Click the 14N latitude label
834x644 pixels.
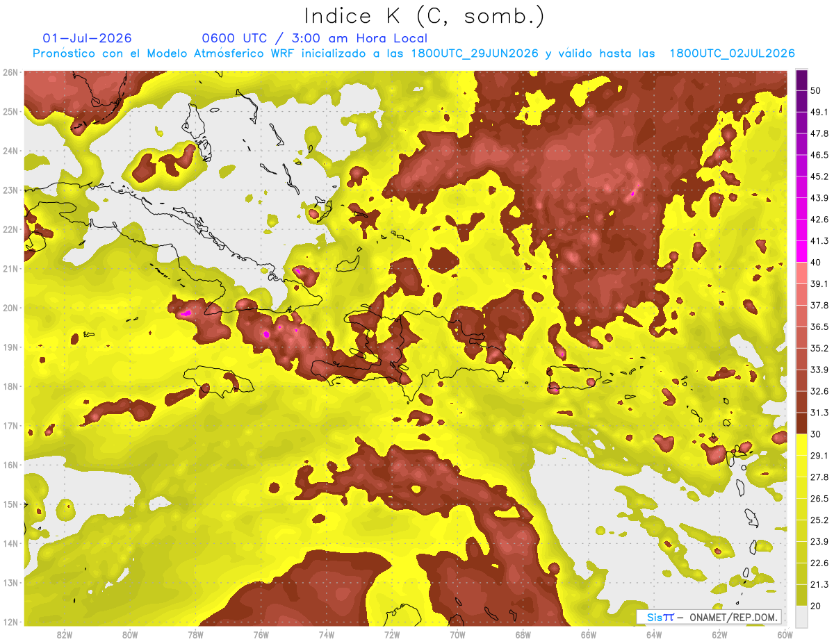(10, 543)
